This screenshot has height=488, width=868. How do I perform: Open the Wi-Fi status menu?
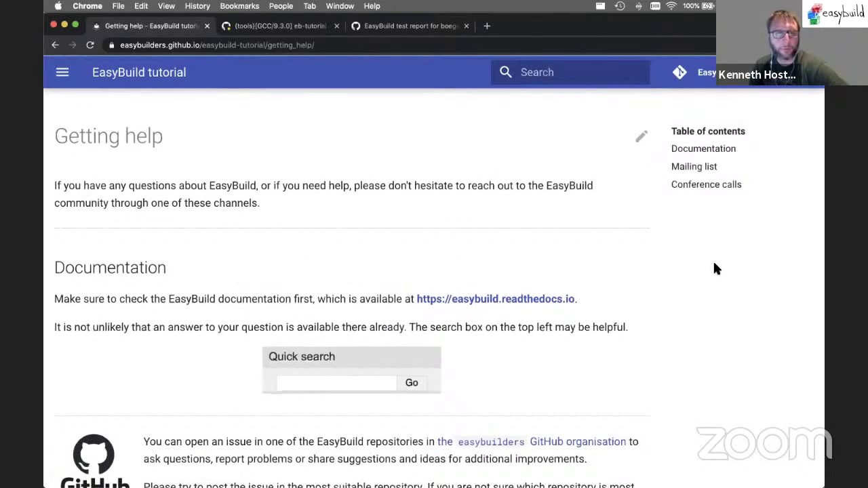coord(671,6)
